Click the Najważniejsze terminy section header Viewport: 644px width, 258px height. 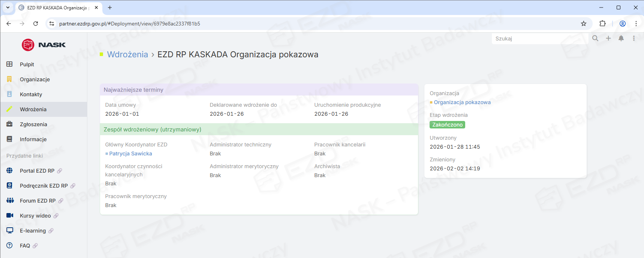259,90
